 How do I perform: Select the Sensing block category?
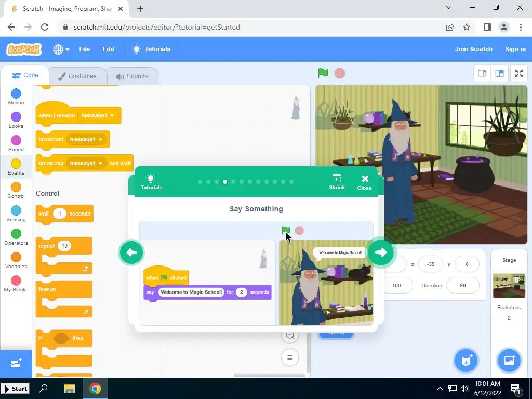tap(16, 214)
